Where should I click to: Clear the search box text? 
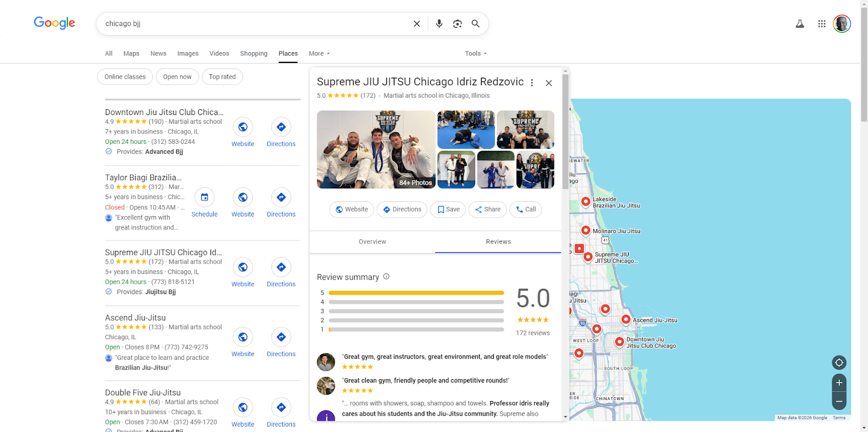coord(417,24)
